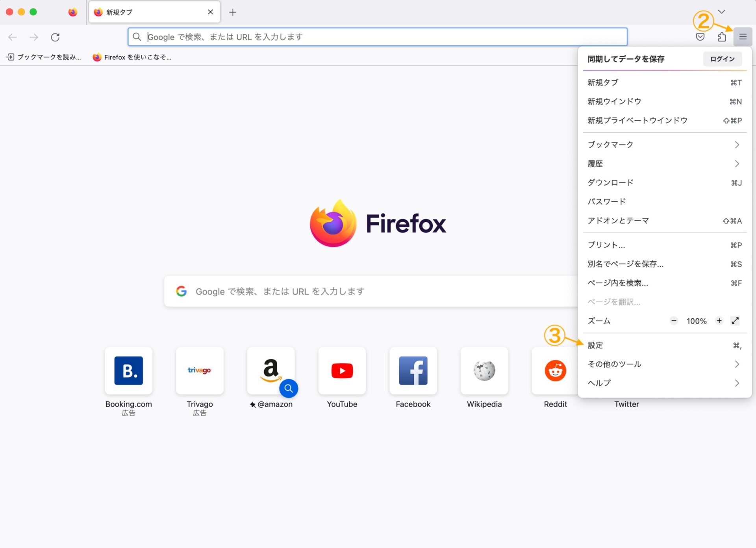Go forward one page

(x=34, y=37)
